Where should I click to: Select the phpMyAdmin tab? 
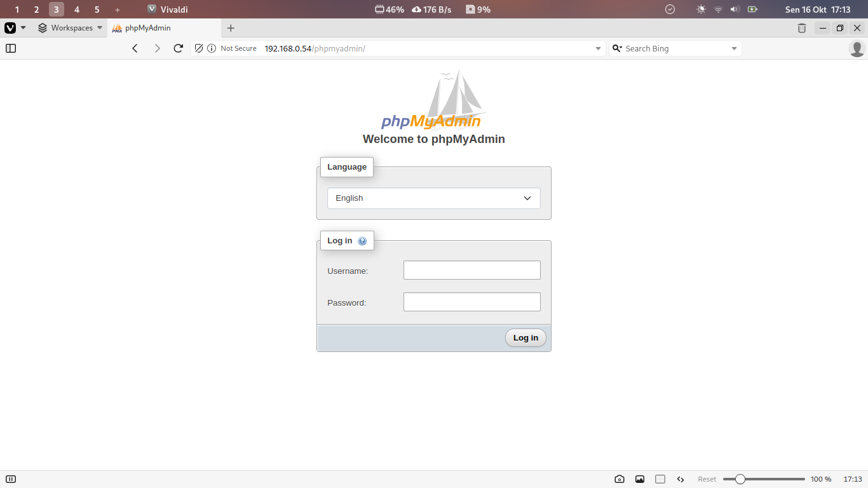[164, 28]
